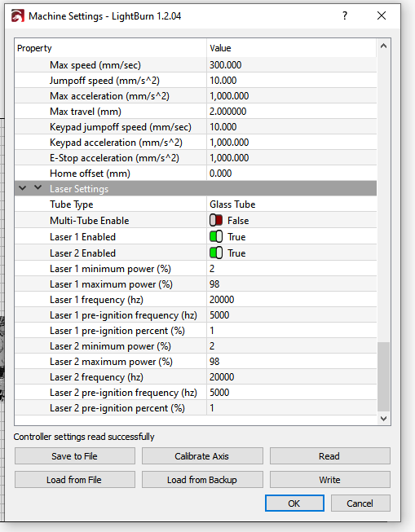Write settings to the controller
Image resolution: width=415 pixels, height=532 pixels.
point(329,479)
